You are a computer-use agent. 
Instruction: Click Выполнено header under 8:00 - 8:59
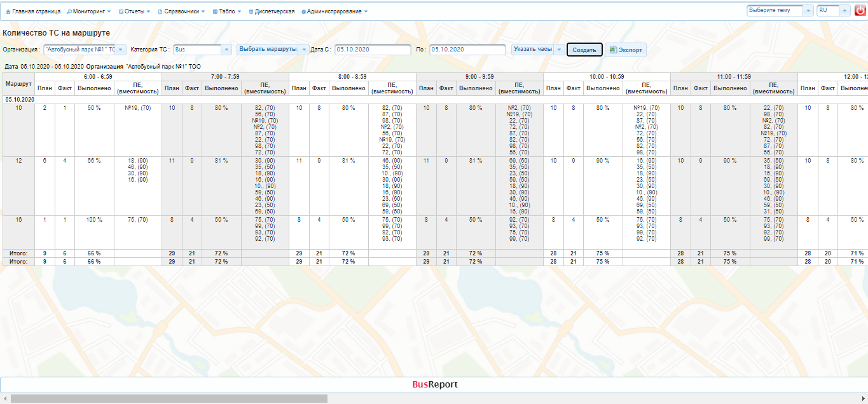click(348, 88)
